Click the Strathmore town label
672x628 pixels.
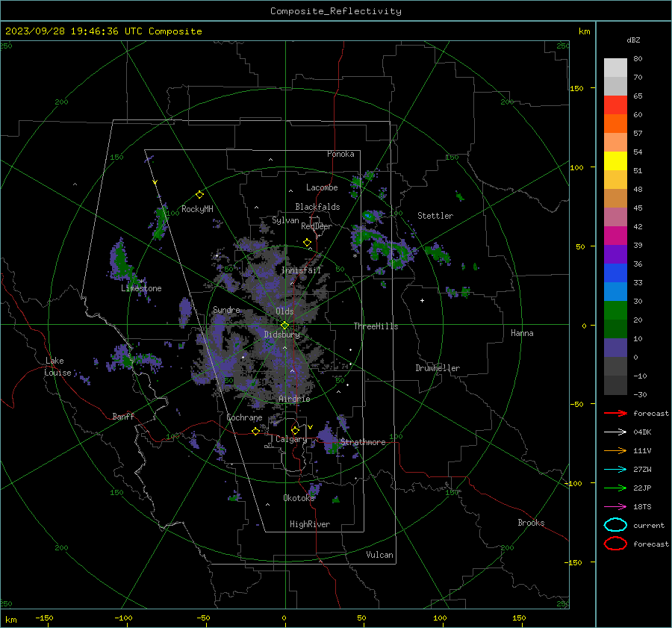[x=363, y=442]
